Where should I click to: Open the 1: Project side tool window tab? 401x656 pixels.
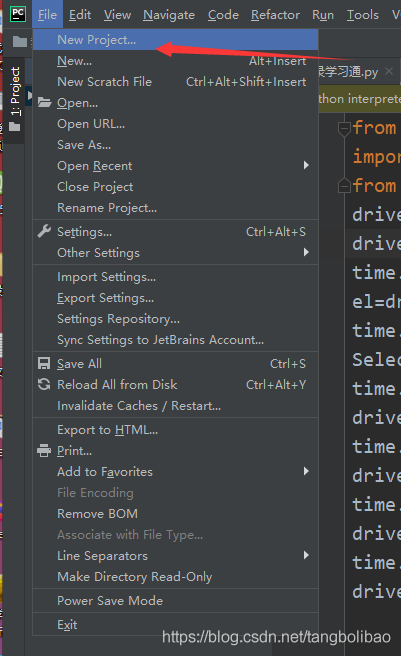(15, 91)
